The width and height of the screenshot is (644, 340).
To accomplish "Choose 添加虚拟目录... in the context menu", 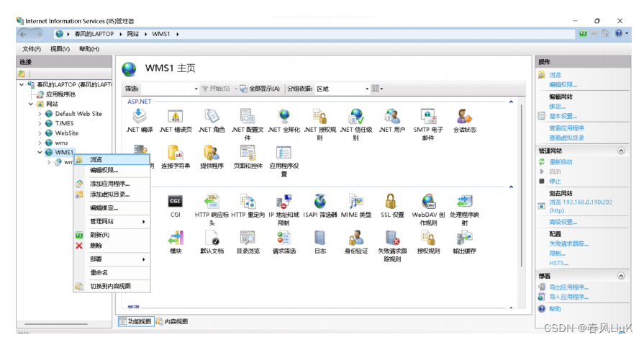I will [112, 194].
